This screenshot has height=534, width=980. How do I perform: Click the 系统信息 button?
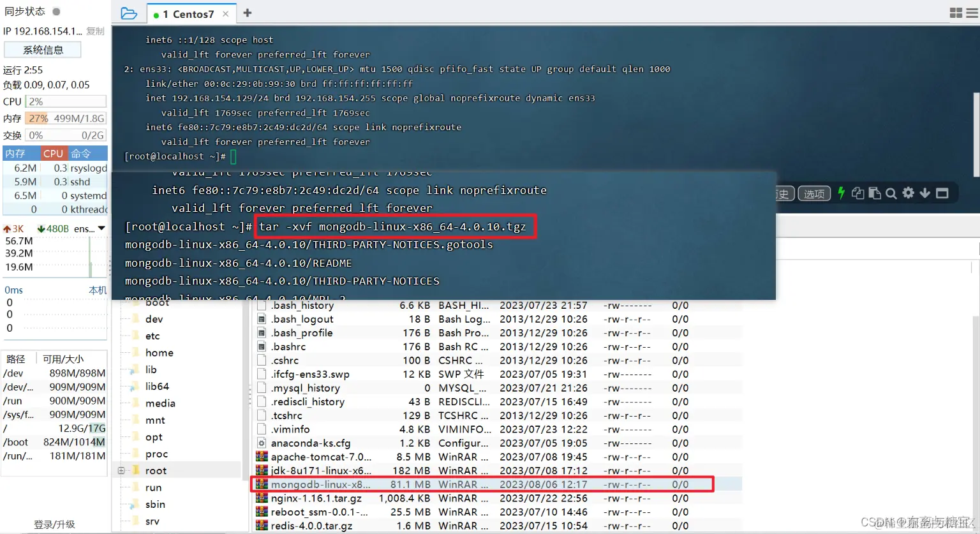43,50
